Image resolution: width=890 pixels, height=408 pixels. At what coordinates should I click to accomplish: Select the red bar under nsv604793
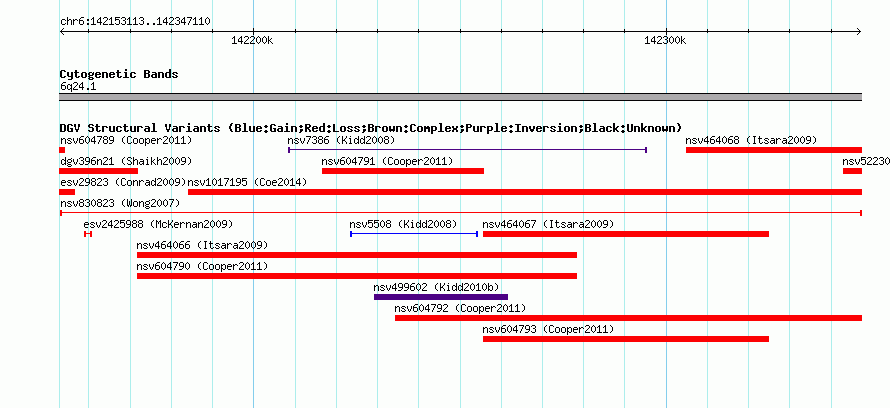[625, 339]
